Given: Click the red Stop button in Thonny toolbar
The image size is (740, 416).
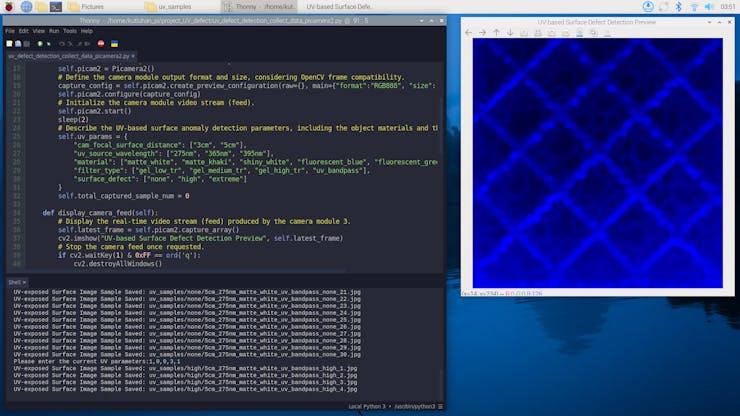Looking at the screenshot, I should coord(101,43).
